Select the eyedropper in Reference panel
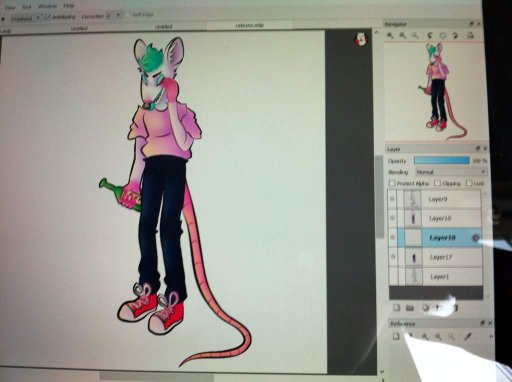Image resolution: width=512 pixels, height=382 pixels. point(467,336)
